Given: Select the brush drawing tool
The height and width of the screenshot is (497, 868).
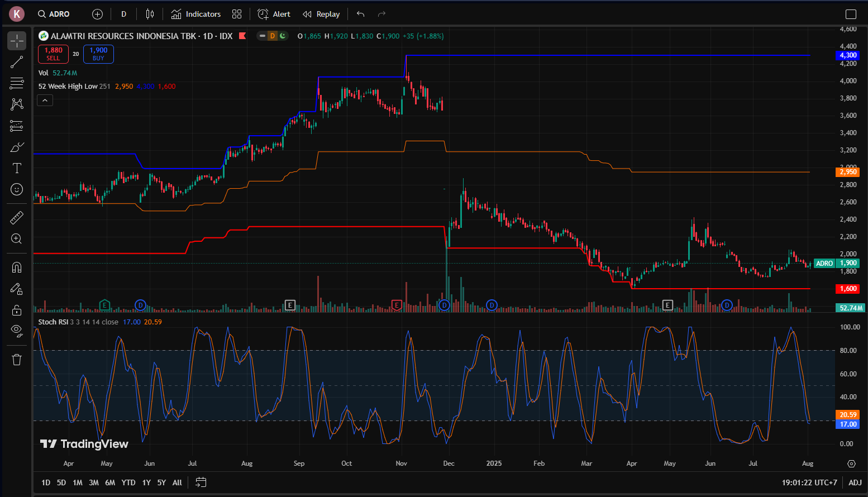Looking at the screenshot, I should [x=17, y=147].
